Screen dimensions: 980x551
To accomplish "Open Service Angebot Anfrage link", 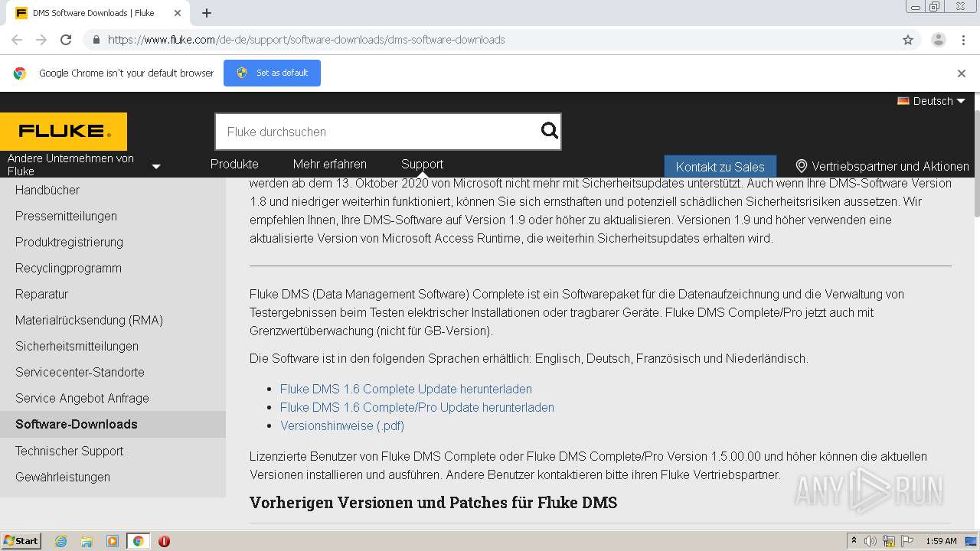I will [x=82, y=398].
